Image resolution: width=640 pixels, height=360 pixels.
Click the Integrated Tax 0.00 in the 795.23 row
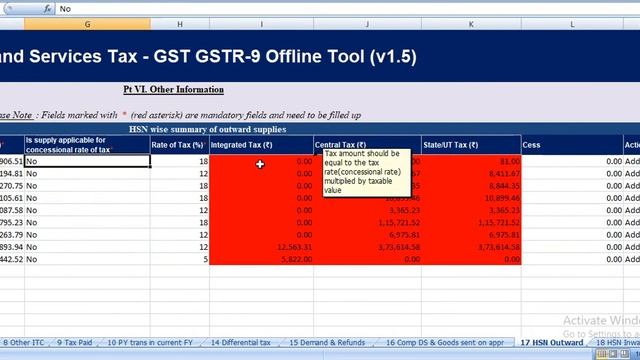[x=261, y=222]
